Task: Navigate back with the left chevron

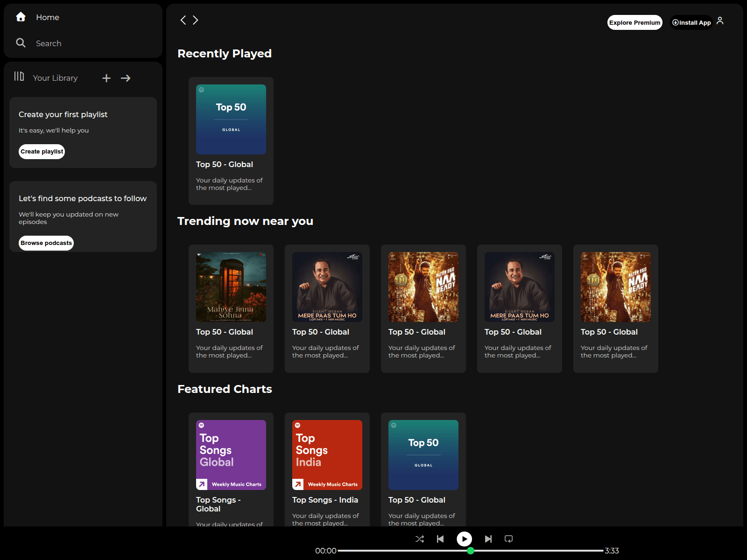Action: (183, 20)
